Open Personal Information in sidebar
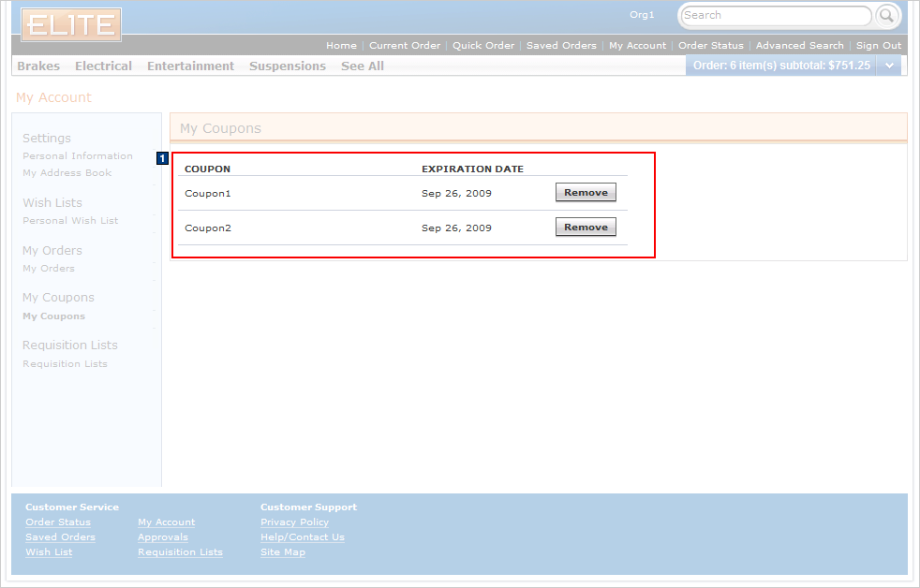 pos(78,156)
